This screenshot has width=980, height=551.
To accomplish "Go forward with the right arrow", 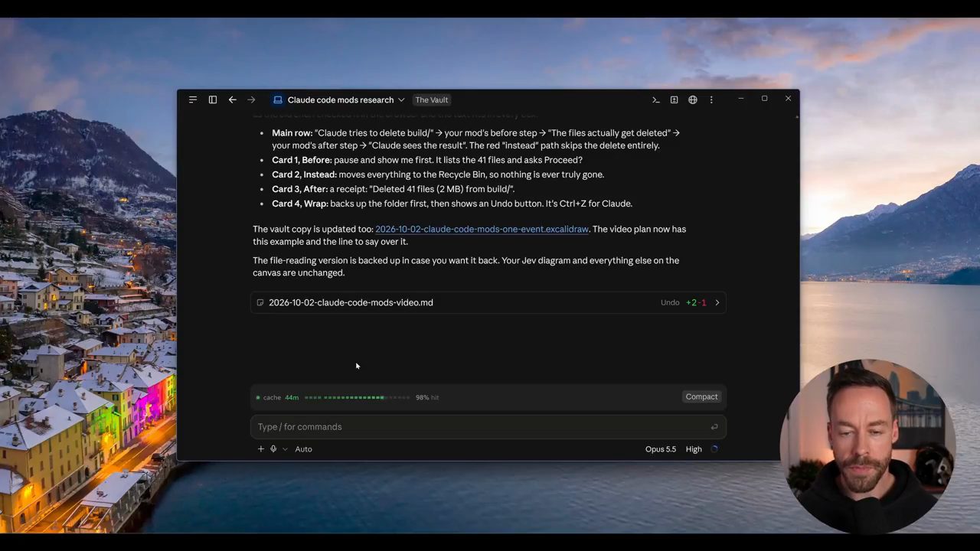I will point(251,99).
